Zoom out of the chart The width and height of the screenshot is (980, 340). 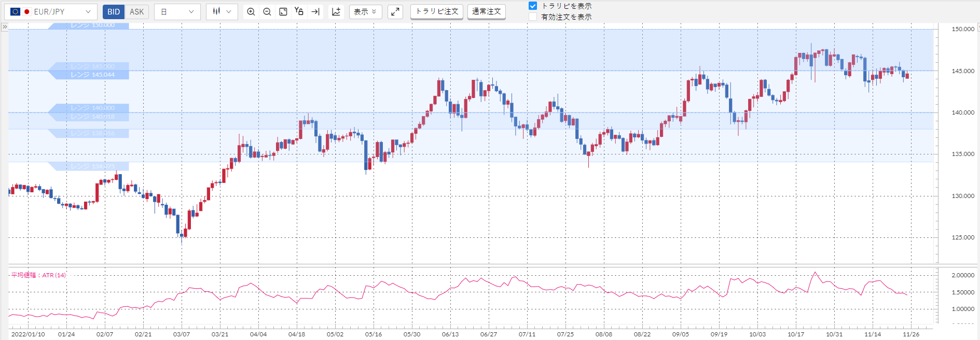point(267,11)
